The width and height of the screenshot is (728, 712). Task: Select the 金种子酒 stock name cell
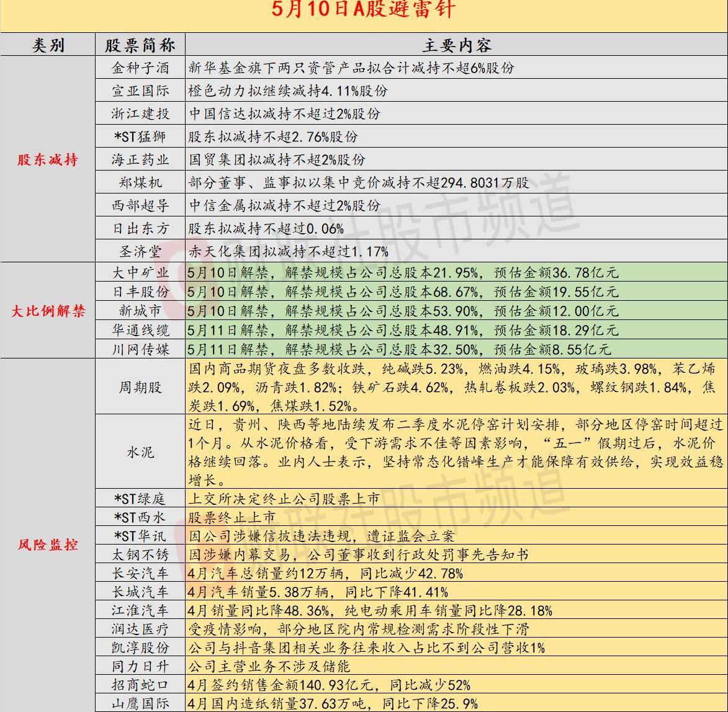[x=140, y=68]
